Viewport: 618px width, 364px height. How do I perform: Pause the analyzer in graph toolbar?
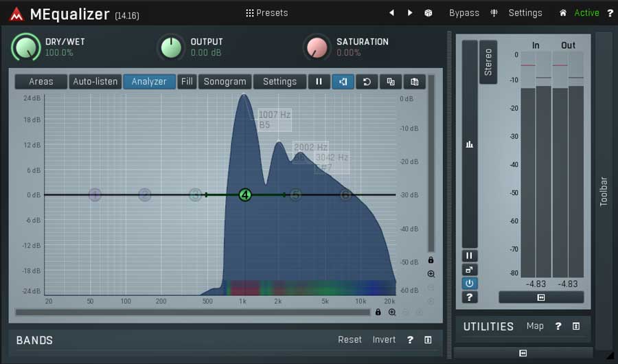point(319,82)
